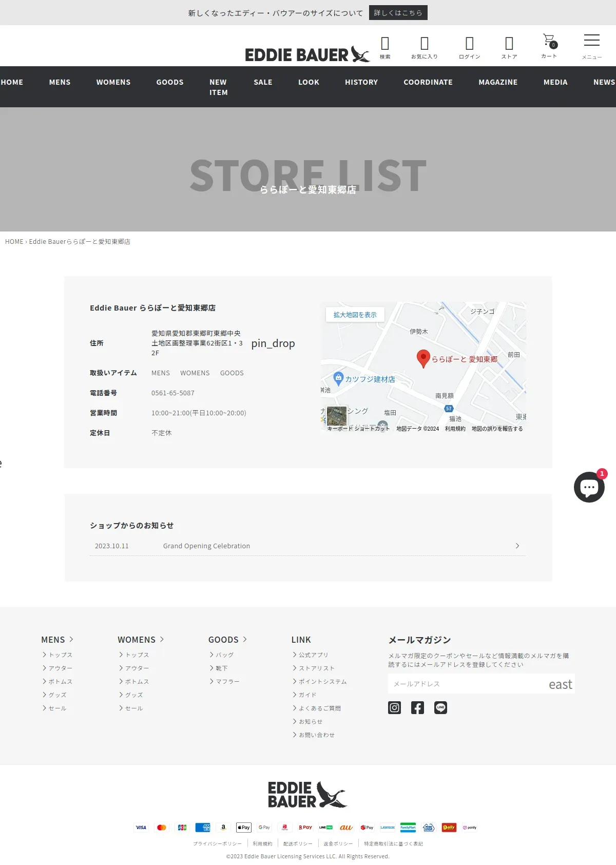Expand the Grand Opening Celebration notice arrow
The height and width of the screenshot is (865, 616).
(517, 546)
